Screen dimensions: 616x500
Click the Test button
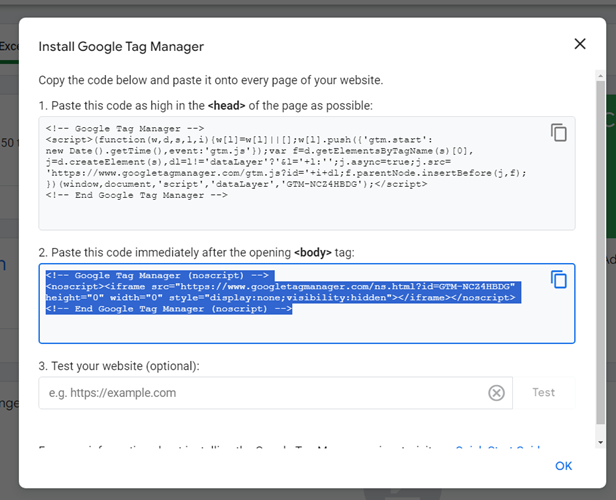pyautogui.click(x=544, y=392)
